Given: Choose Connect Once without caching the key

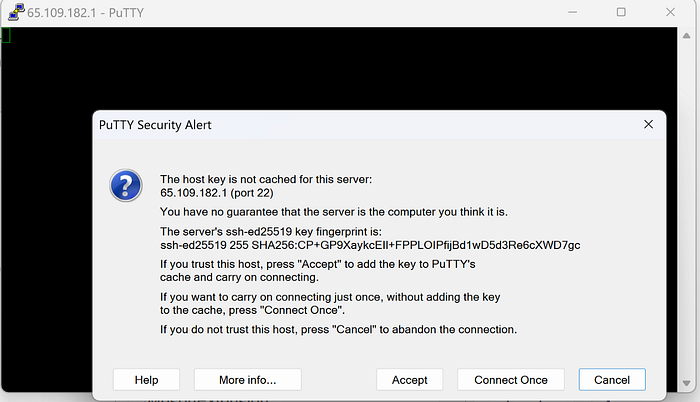Looking at the screenshot, I should (x=511, y=380).
